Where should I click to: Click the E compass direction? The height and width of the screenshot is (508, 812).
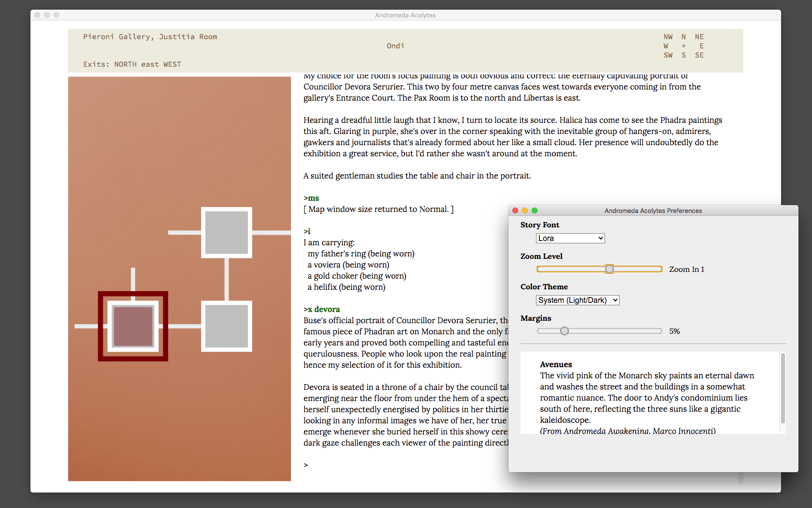pyautogui.click(x=701, y=46)
